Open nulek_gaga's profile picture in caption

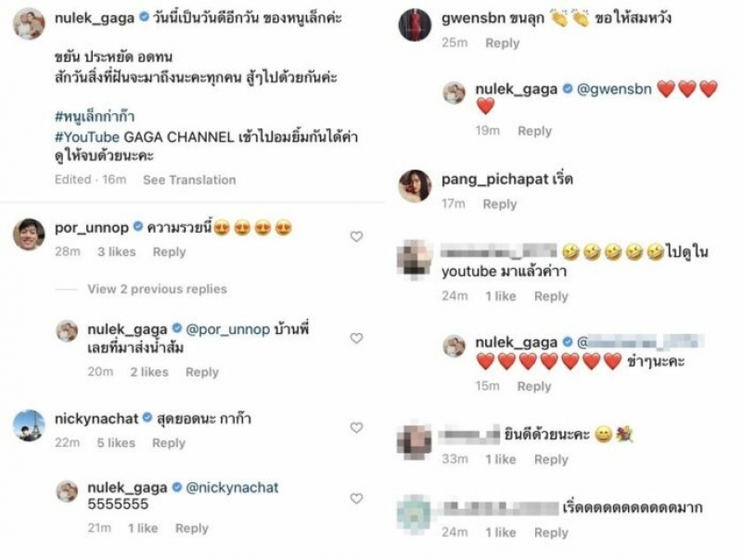(29, 24)
